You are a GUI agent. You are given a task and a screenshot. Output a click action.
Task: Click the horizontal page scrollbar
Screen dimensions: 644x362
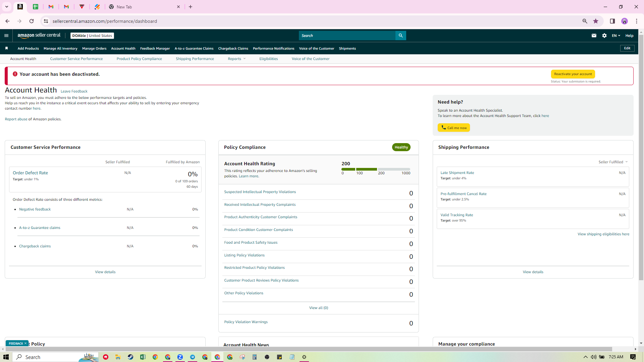tap(309, 349)
